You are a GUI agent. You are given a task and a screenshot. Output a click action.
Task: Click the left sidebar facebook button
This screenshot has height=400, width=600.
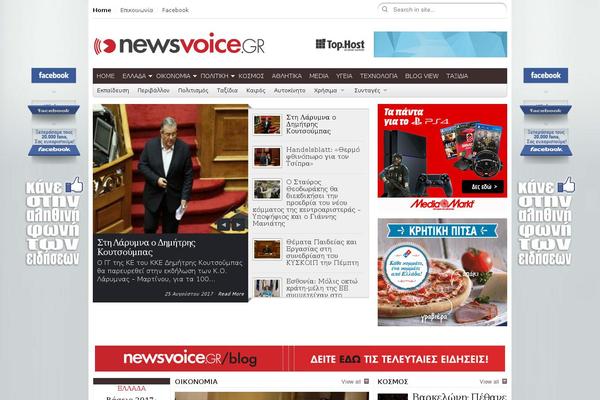(x=54, y=75)
